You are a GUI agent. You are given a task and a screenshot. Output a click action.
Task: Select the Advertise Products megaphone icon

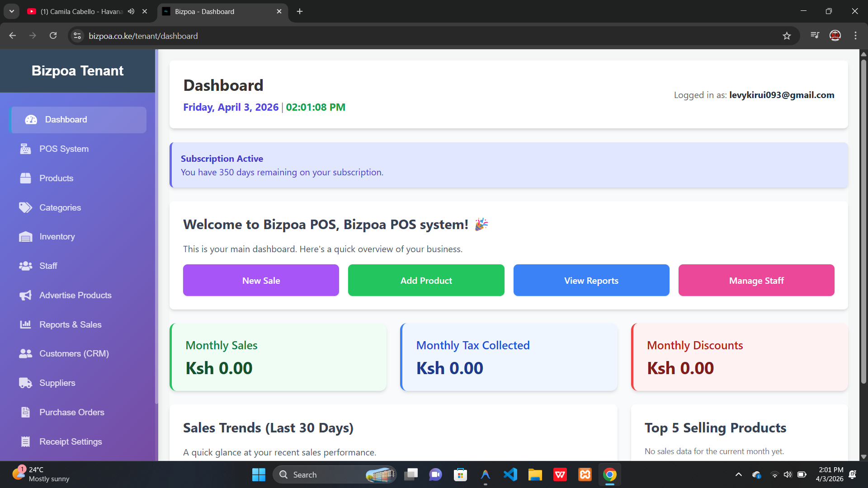click(26, 295)
